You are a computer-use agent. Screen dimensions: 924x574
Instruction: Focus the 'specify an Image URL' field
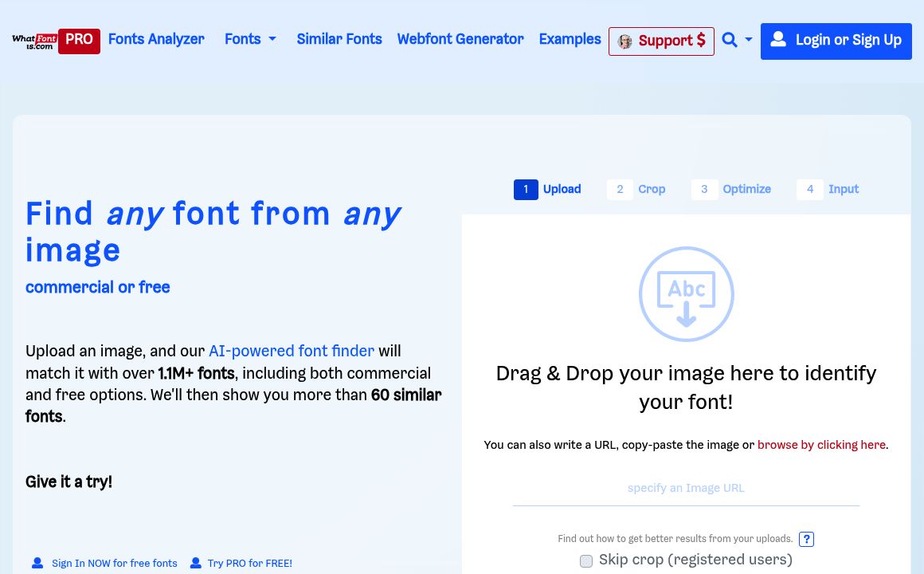686,488
